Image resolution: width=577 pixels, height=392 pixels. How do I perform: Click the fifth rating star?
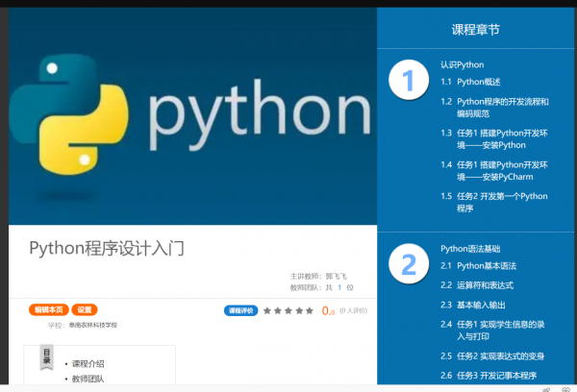[310, 310]
